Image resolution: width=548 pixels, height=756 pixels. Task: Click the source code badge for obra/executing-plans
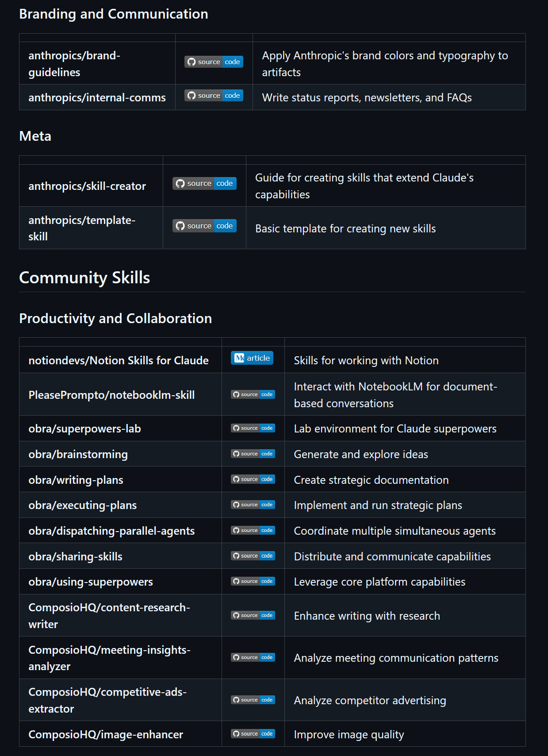(253, 505)
